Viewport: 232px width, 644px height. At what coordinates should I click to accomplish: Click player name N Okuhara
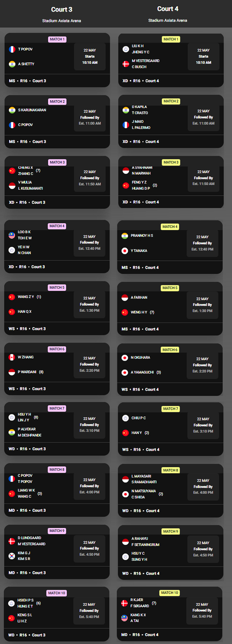(140, 358)
